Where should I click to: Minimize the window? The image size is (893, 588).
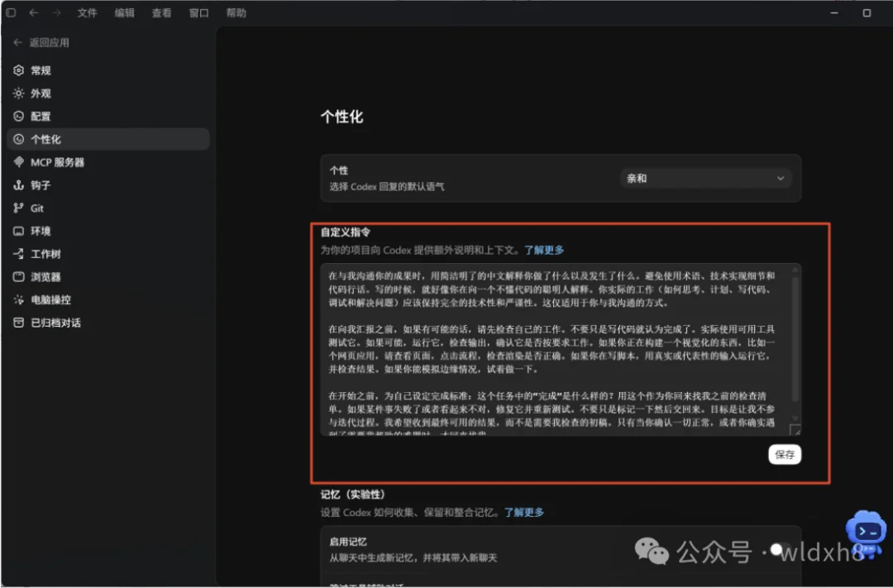834,12
